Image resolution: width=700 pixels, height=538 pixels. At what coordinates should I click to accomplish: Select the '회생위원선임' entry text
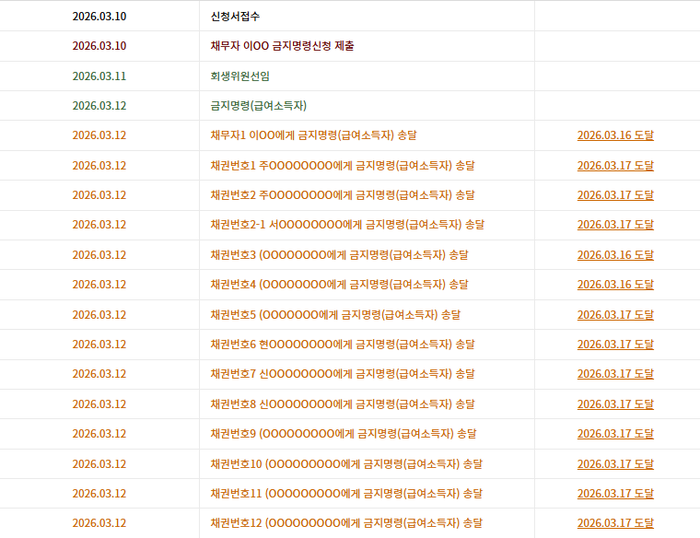(x=240, y=76)
